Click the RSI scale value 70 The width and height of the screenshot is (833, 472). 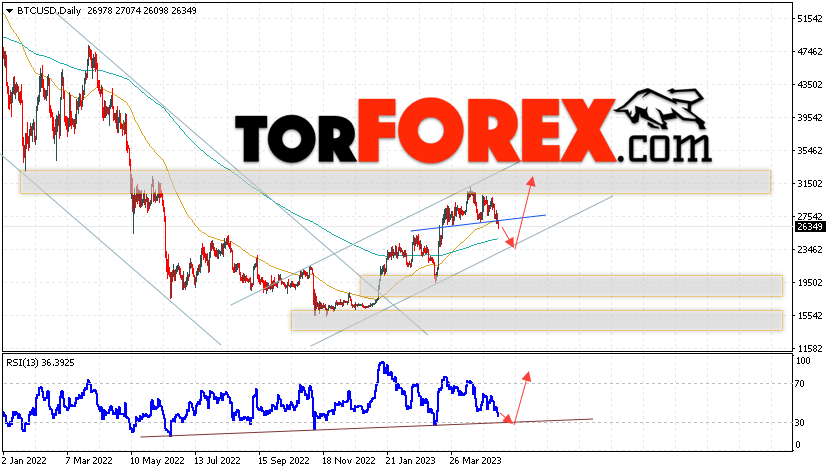[x=801, y=383]
